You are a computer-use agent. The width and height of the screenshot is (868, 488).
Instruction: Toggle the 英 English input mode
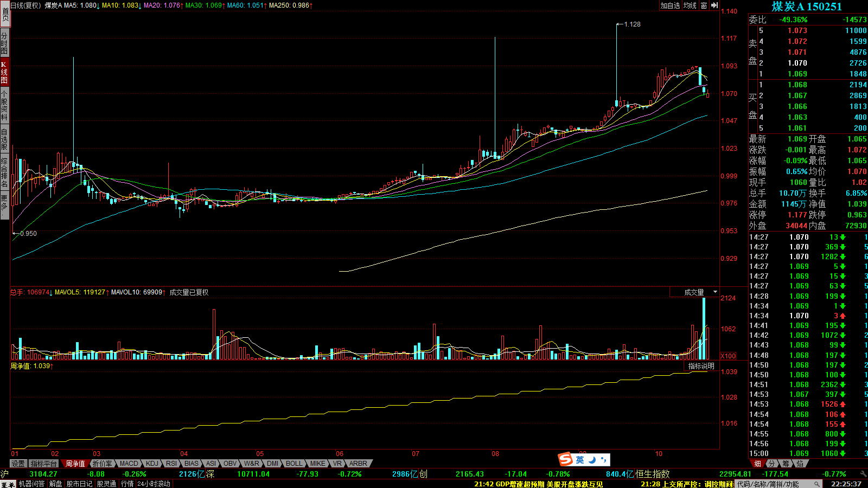click(580, 460)
